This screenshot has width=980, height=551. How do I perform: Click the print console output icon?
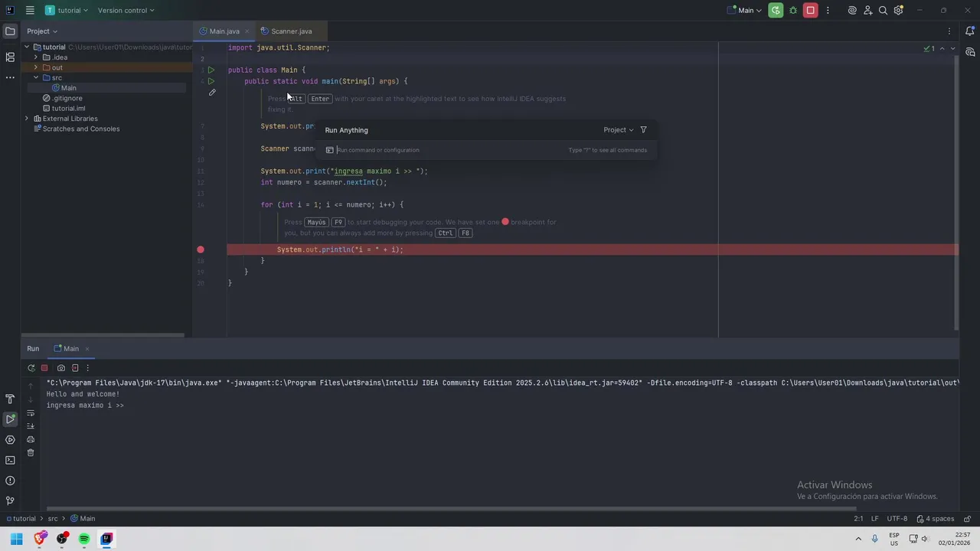(x=31, y=439)
